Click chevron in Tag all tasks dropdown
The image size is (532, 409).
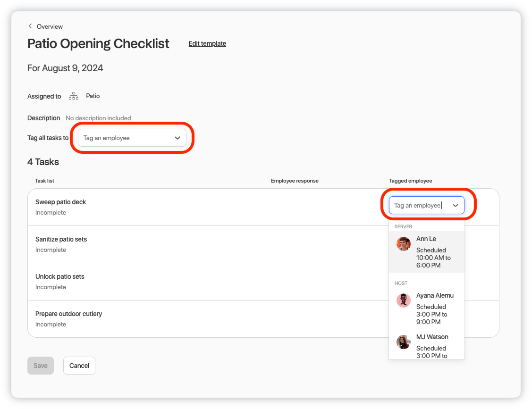click(x=177, y=138)
